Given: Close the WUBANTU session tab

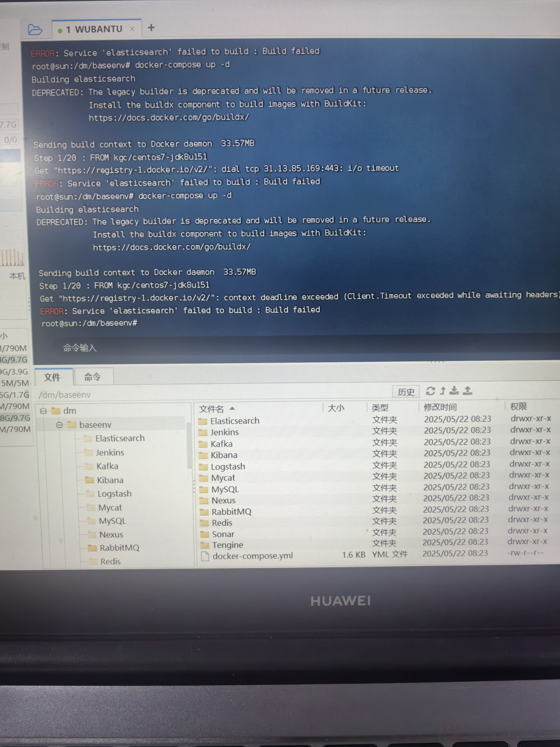Looking at the screenshot, I should tap(132, 29).
